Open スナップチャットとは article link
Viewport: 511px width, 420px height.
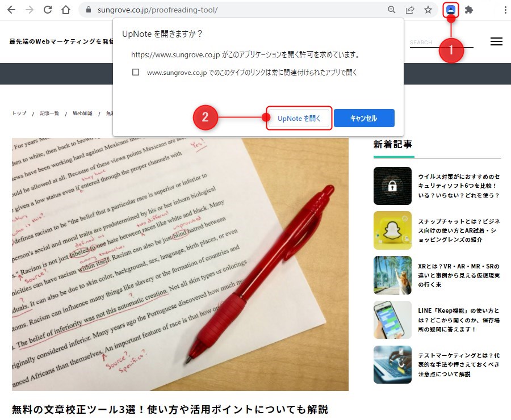click(x=459, y=230)
